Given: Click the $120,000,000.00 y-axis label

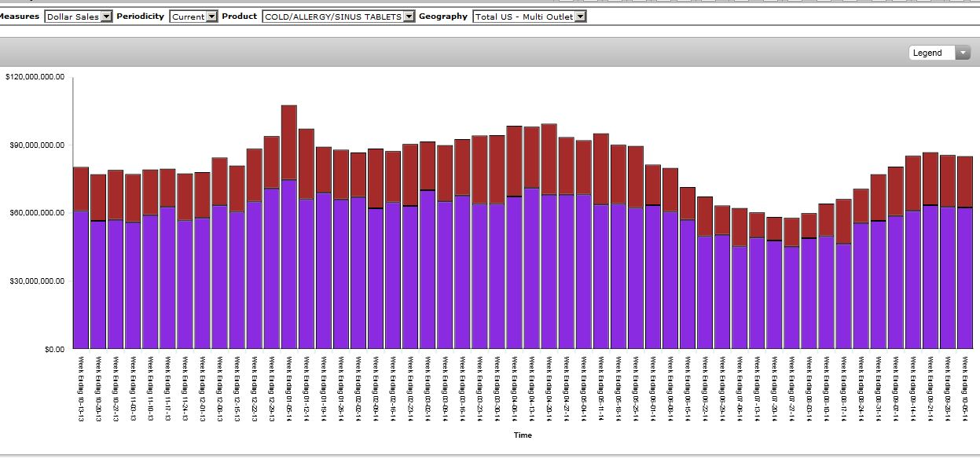Looking at the screenshot, I should [x=35, y=77].
